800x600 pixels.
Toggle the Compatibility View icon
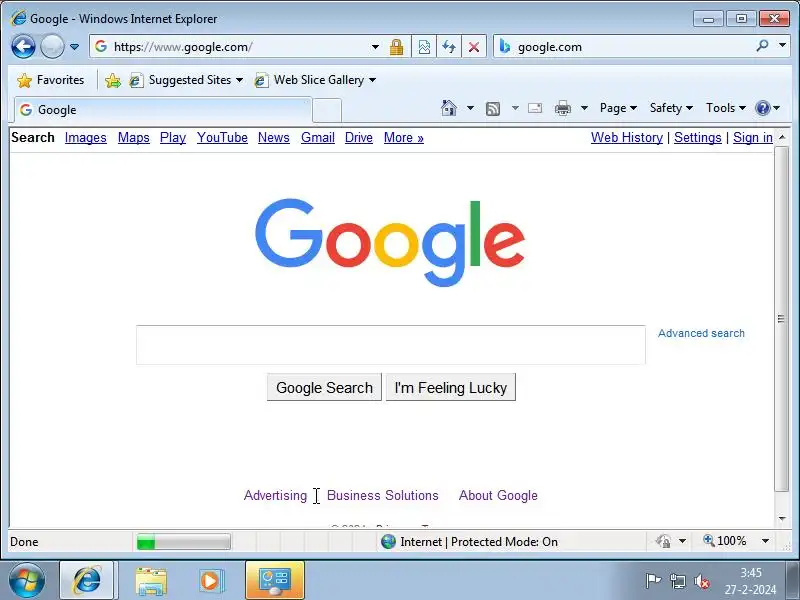coord(424,47)
